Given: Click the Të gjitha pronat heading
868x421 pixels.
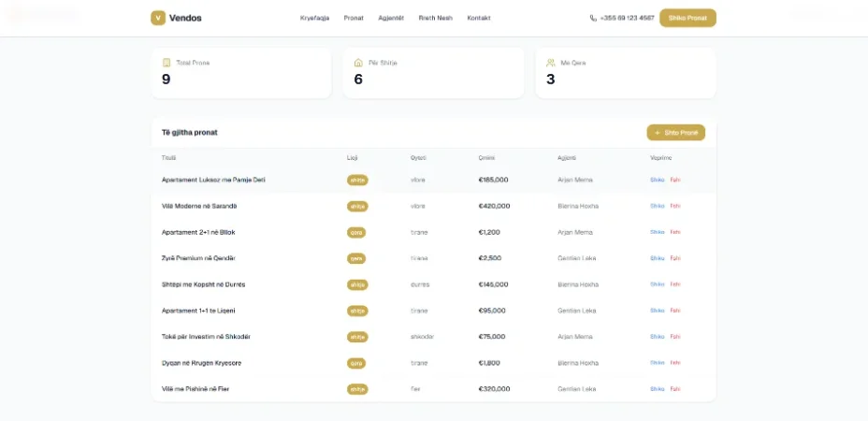Looking at the screenshot, I should click(189, 133).
